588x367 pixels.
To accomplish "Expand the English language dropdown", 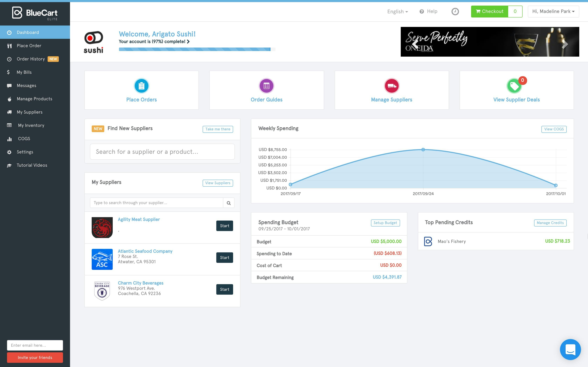I will (397, 11).
